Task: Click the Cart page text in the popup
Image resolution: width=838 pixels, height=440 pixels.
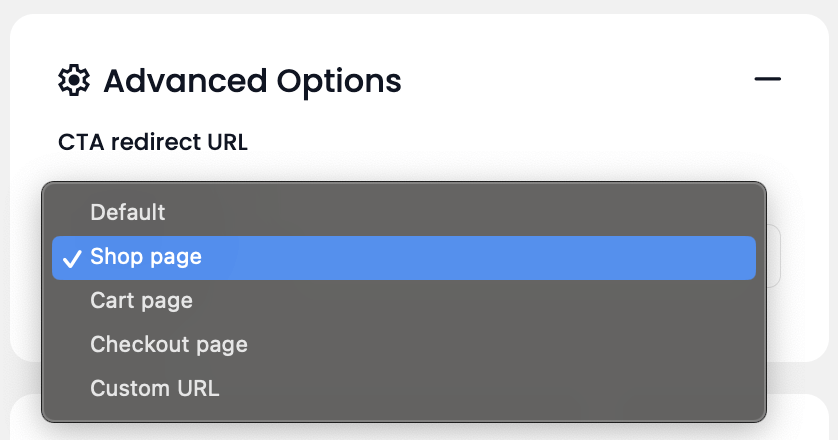Action: (141, 300)
